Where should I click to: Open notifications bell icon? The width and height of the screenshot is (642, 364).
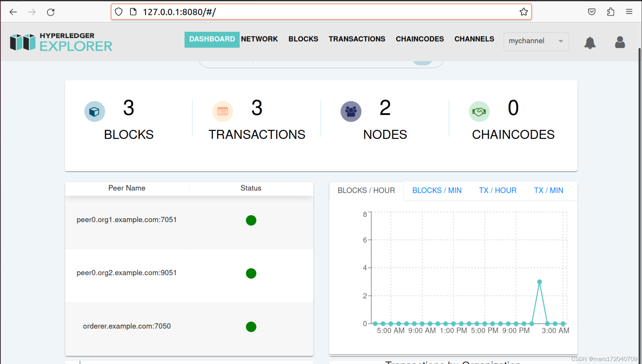[x=590, y=43]
